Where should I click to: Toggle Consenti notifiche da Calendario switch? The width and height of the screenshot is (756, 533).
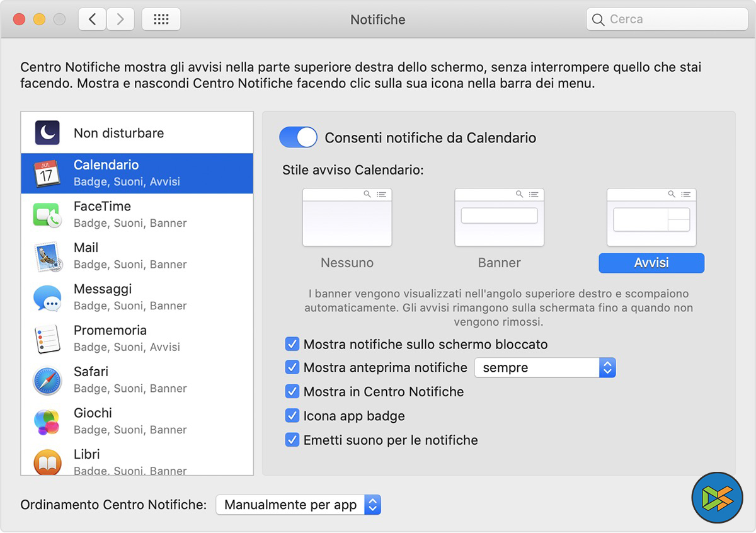coord(298,137)
